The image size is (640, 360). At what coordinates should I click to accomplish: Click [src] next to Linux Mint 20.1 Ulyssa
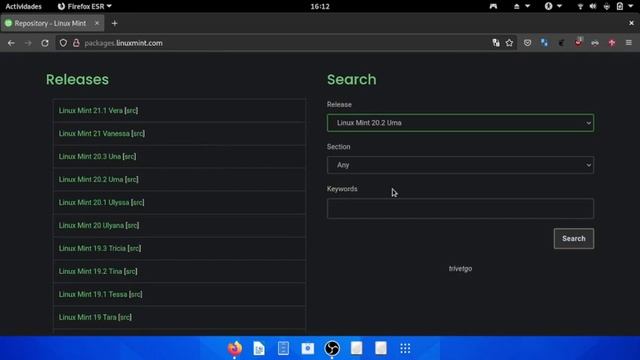(138, 202)
